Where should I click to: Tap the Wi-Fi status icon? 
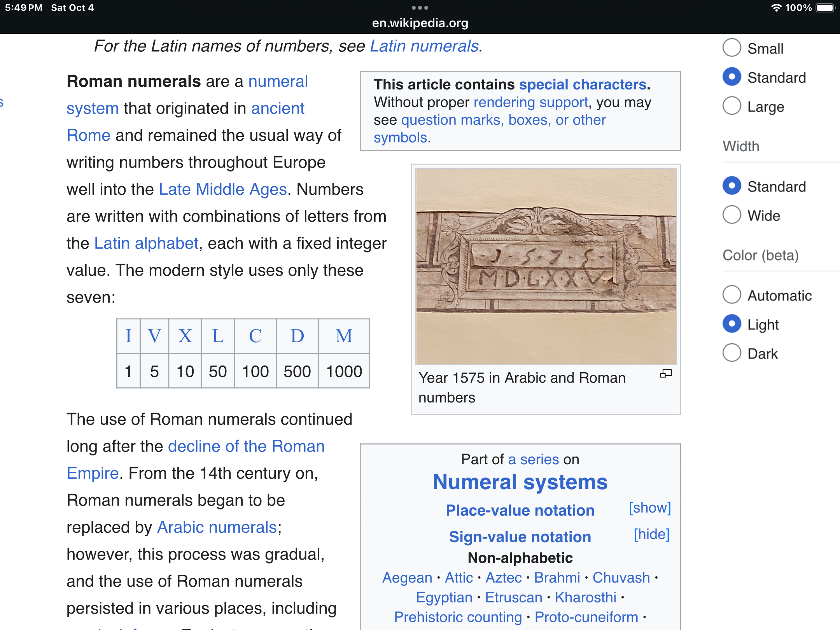tap(776, 8)
